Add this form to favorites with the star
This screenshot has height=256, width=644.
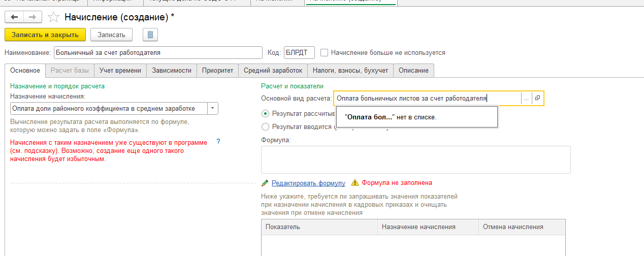tap(53, 18)
